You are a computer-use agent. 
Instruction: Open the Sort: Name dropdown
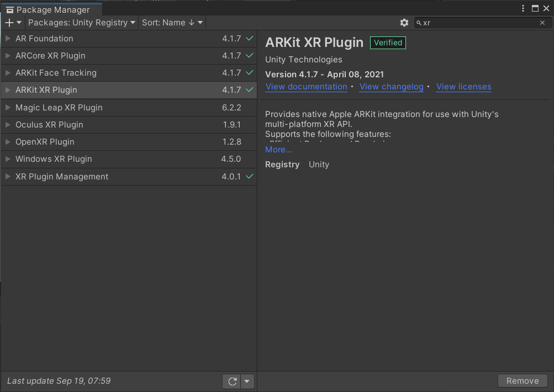172,23
